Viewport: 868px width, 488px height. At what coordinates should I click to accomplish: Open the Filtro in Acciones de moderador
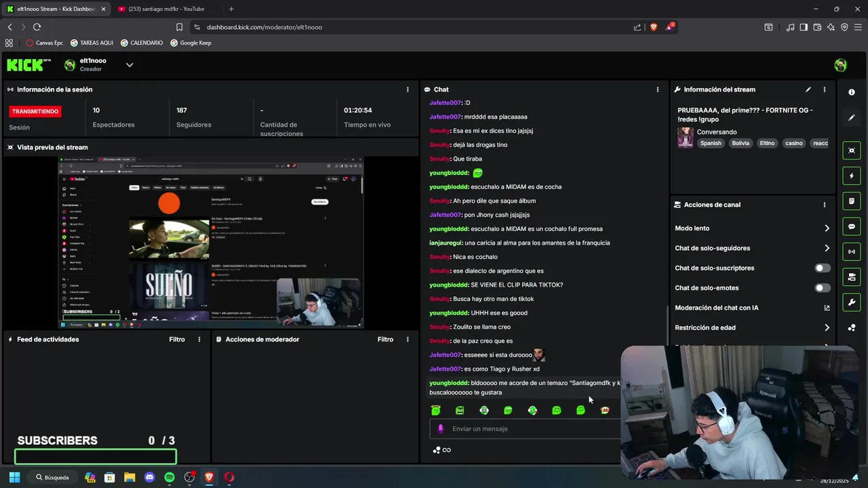[x=385, y=340]
